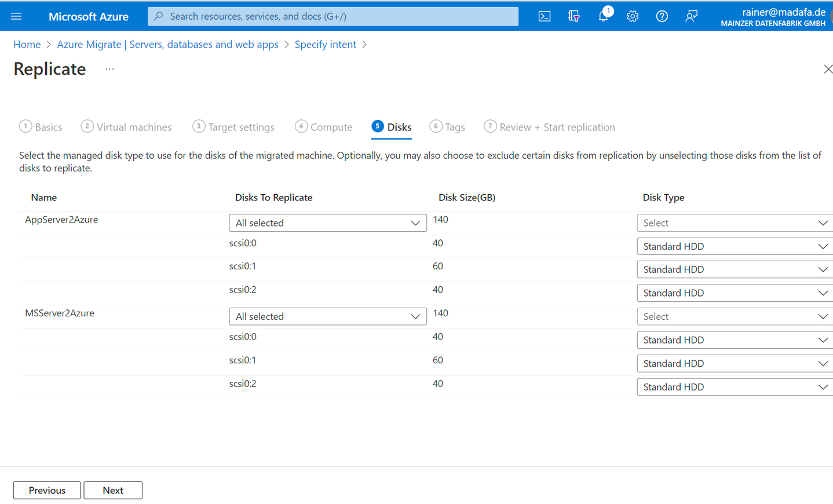Image resolution: width=833 pixels, height=504 pixels.
Task: Switch to Review + Start replication tab
Action: (549, 127)
